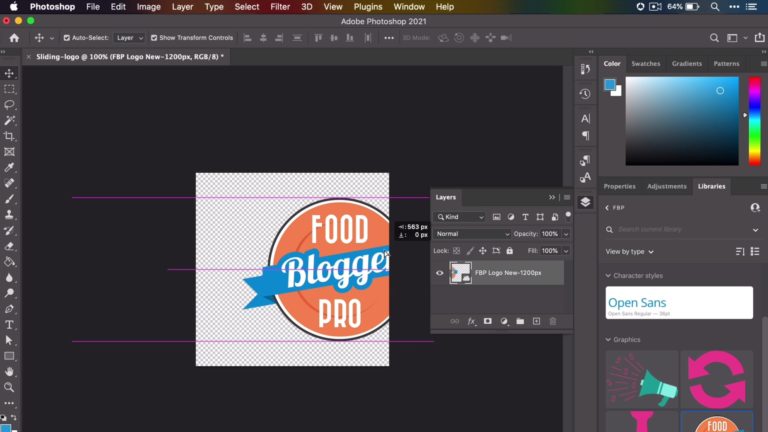Click the hue slider bar
Image resolution: width=768 pixels, height=432 pixels.
pyautogui.click(x=754, y=121)
